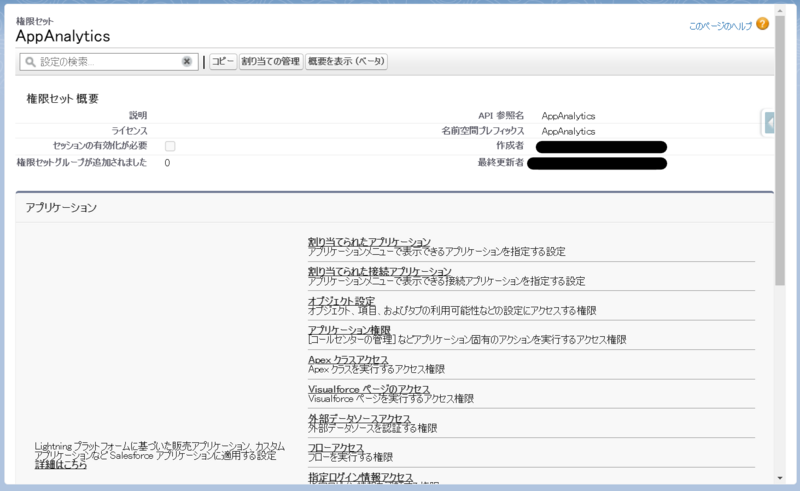Open 外部データソースアクセス link
800x491 pixels.
pyautogui.click(x=359, y=418)
